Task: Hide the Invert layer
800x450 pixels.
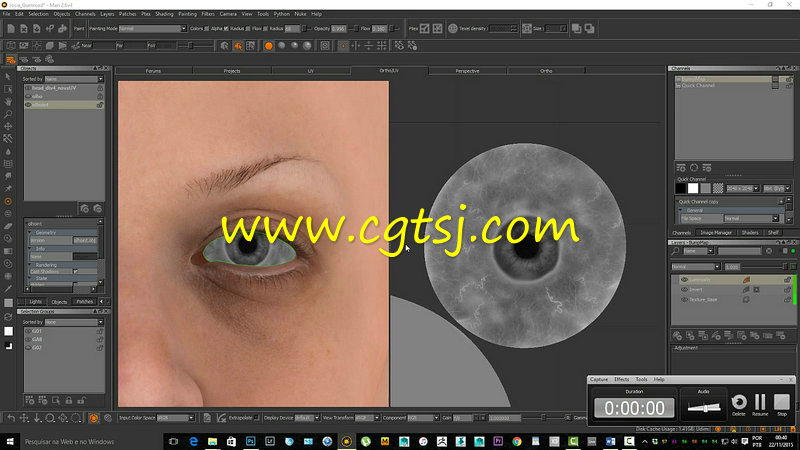Action: tap(685, 290)
